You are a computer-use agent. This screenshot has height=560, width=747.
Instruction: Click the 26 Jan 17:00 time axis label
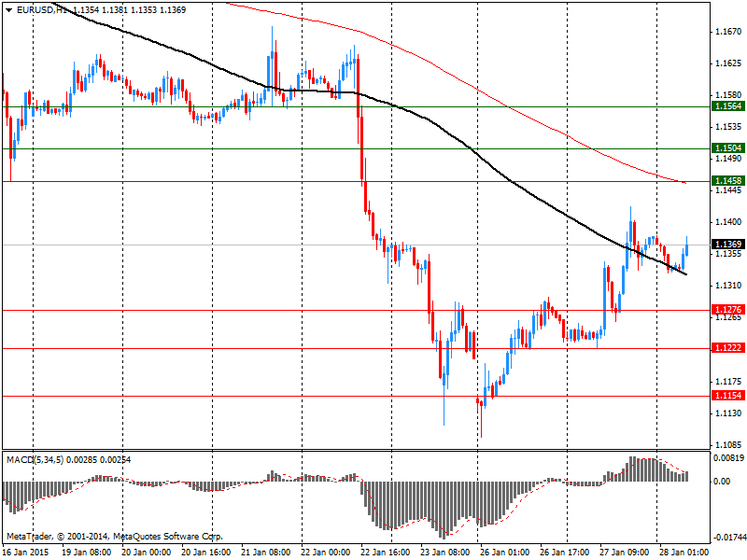(565, 553)
